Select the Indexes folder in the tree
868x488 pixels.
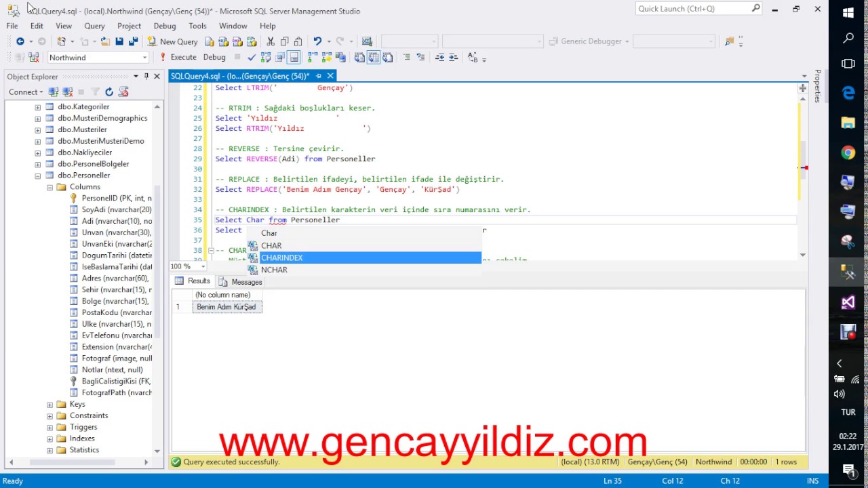[x=82, y=439]
